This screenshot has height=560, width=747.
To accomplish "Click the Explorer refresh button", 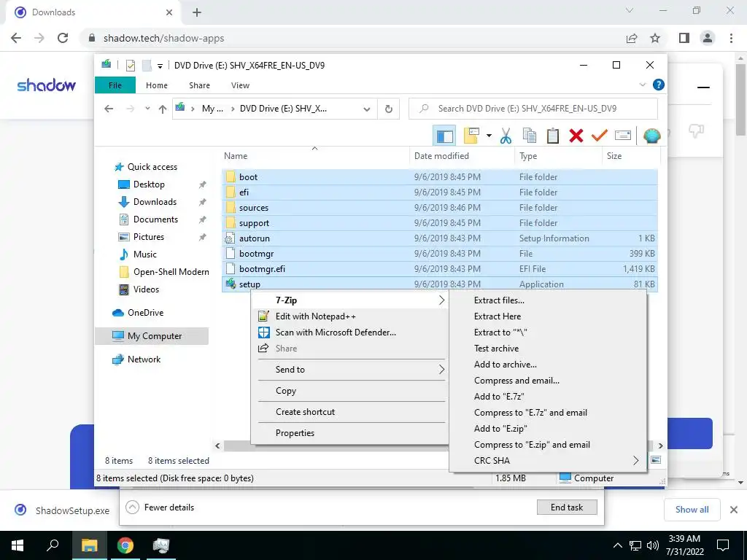I will pos(389,109).
